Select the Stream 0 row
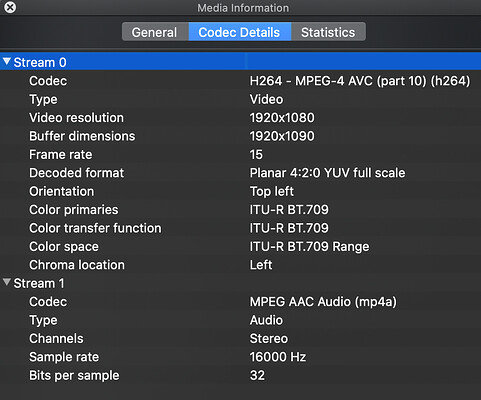Viewport: 481px width, 400px height. [x=240, y=62]
